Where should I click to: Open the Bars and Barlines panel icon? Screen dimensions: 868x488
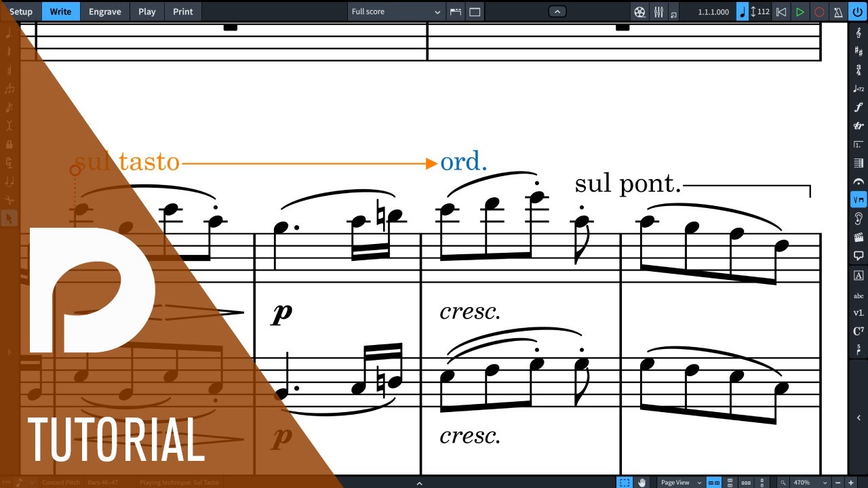coord(859,163)
